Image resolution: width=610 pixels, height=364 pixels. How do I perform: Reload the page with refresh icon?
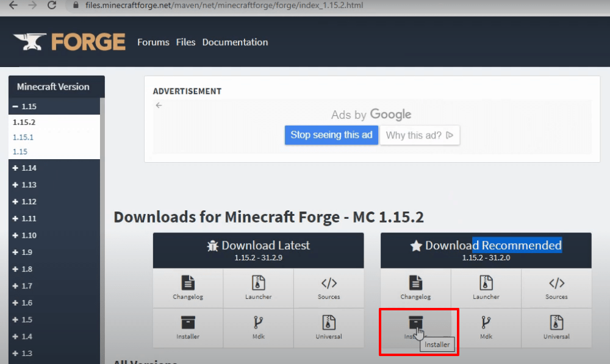[51, 5]
